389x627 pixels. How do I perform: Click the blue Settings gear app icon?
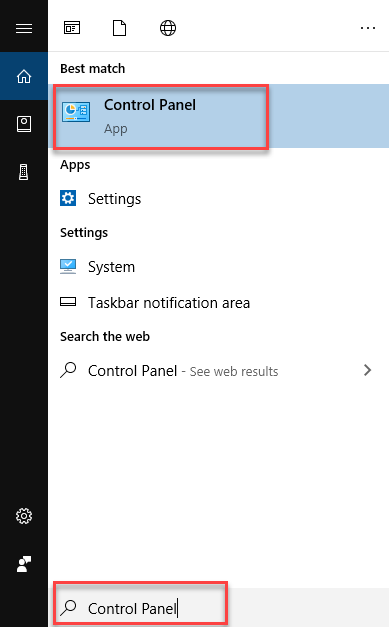point(68,198)
